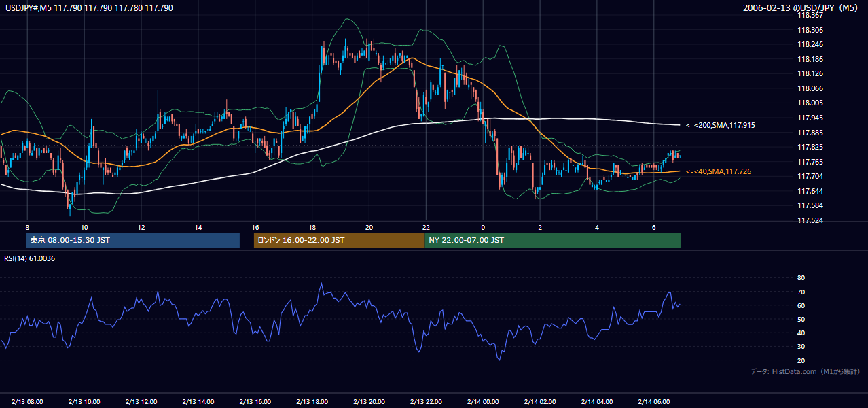
Task: Click the 117.584 price axis value
Action: coord(810,205)
